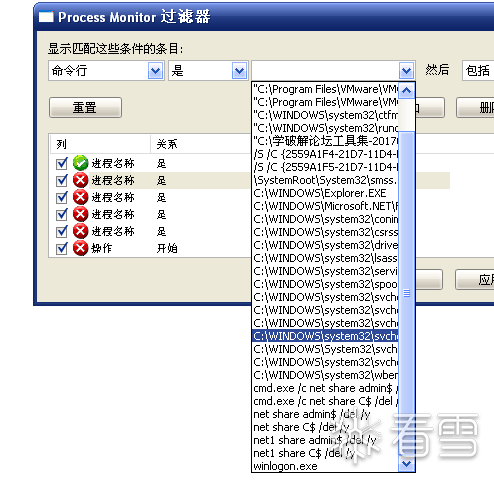This screenshot has width=494, height=482.
Task: Click red exclude icon in the 操作 row
Action: point(80,248)
